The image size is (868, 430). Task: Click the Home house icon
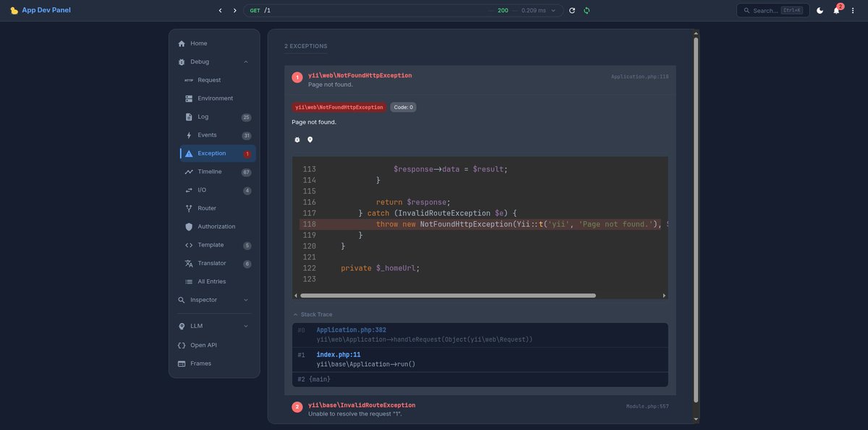pos(182,43)
